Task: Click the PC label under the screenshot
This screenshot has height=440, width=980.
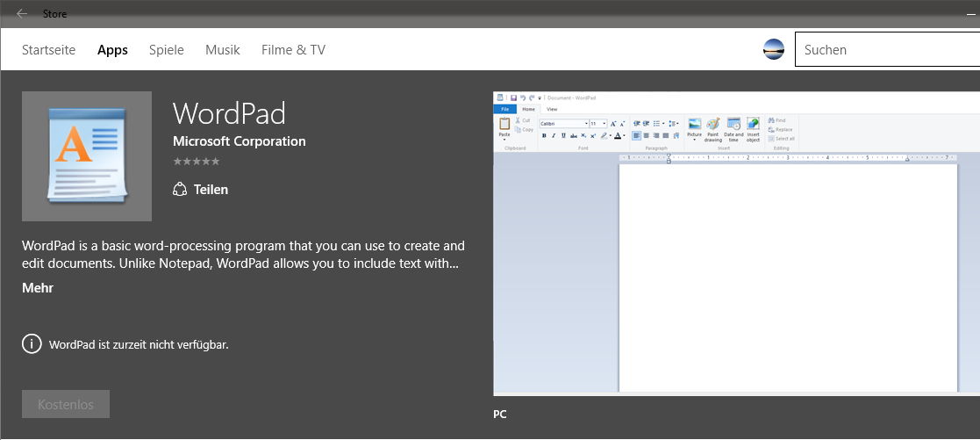Action: coord(500,415)
